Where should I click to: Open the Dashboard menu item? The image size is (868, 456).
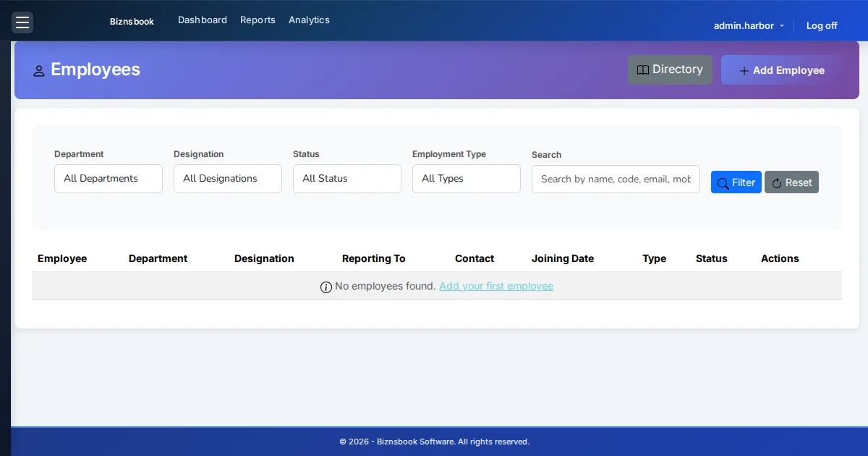pyautogui.click(x=203, y=20)
